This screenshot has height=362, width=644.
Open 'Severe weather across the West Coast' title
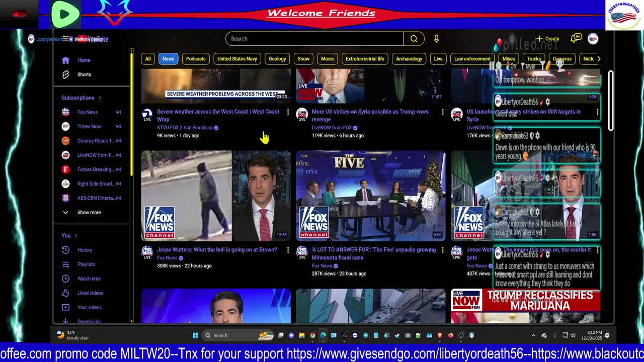tap(218, 115)
